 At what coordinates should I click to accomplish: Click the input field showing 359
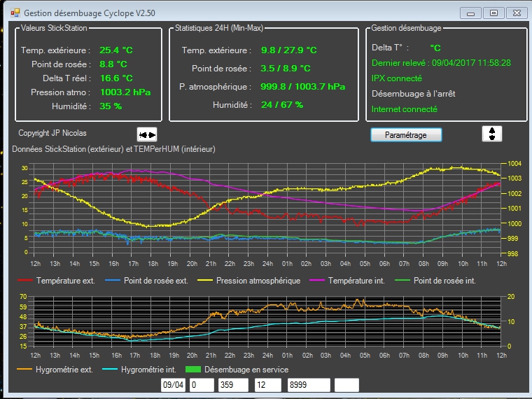point(233,385)
